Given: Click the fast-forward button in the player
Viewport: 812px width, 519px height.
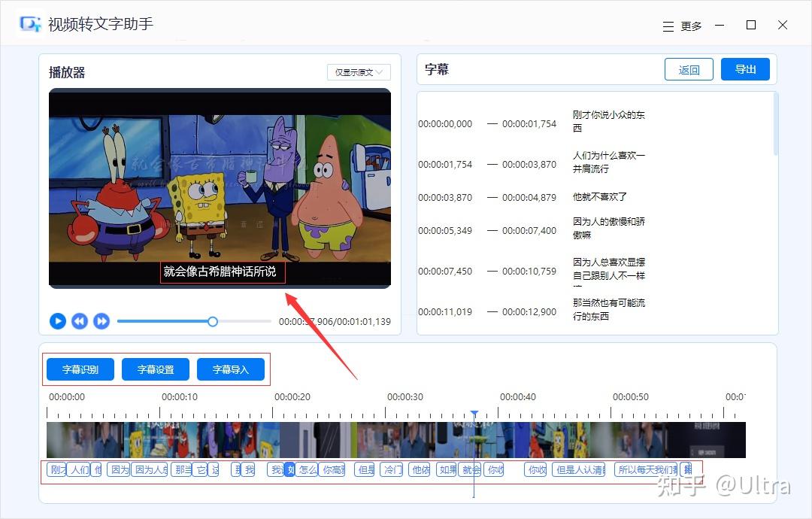Looking at the screenshot, I should [101, 321].
